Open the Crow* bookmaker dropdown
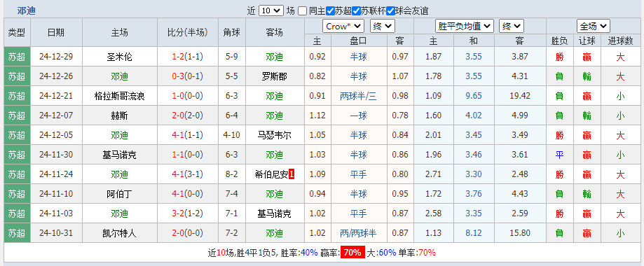 [343, 27]
